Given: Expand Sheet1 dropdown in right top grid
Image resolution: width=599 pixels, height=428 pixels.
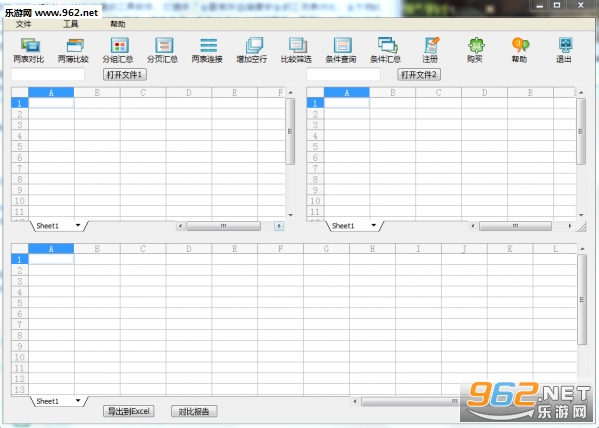Looking at the screenshot, I should [374, 225].
